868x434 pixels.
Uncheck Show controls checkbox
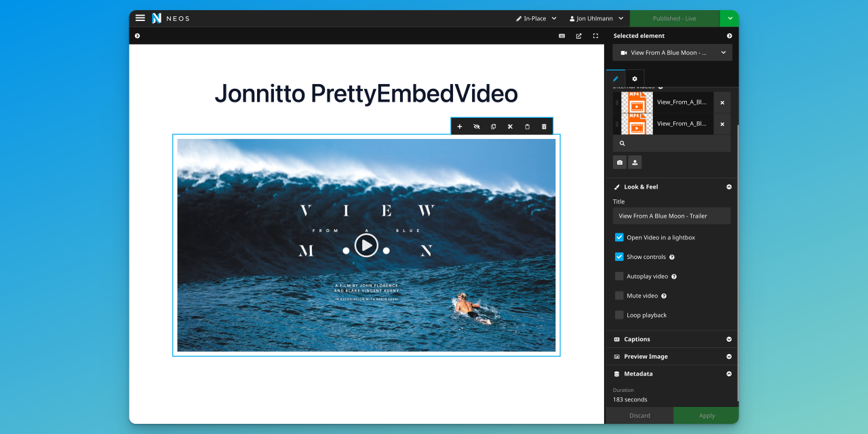coord(619,257)
